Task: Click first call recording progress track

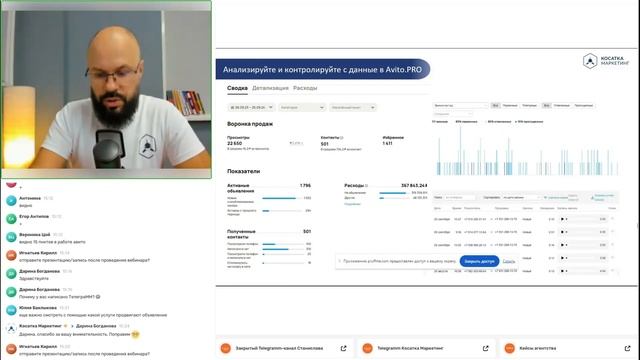Action: (x=583, y=219)
